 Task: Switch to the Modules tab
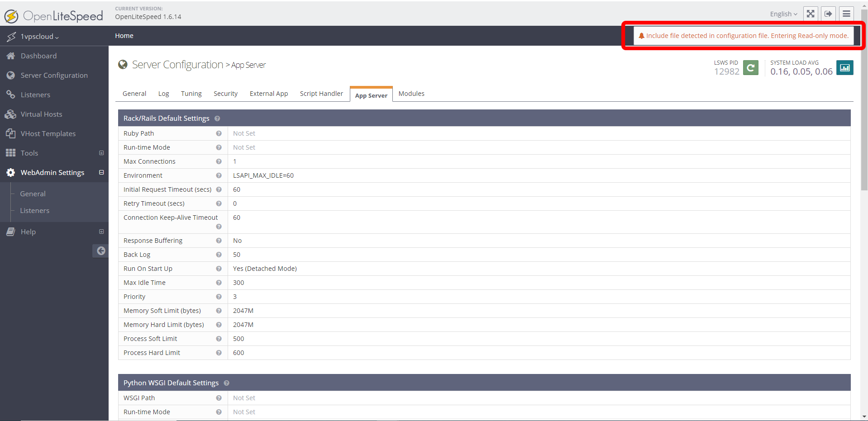(411, 94)
